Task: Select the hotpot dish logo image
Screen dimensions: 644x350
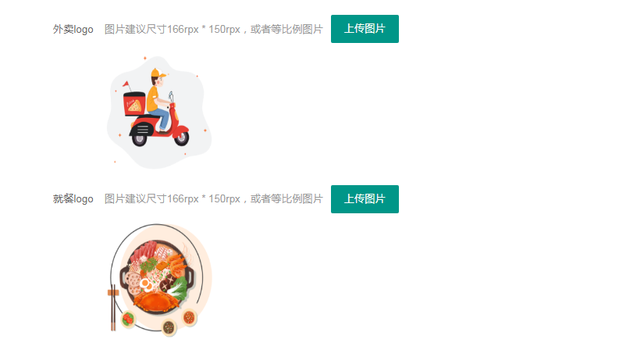Action: click(159, 280)
